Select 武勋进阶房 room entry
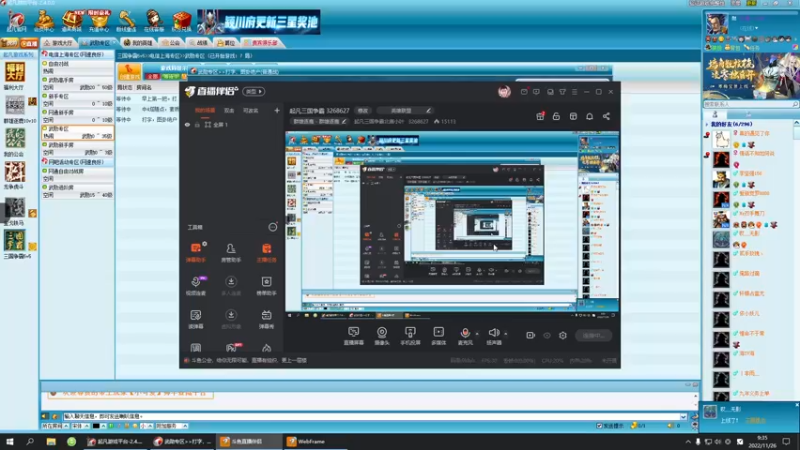 coord(77,191)
